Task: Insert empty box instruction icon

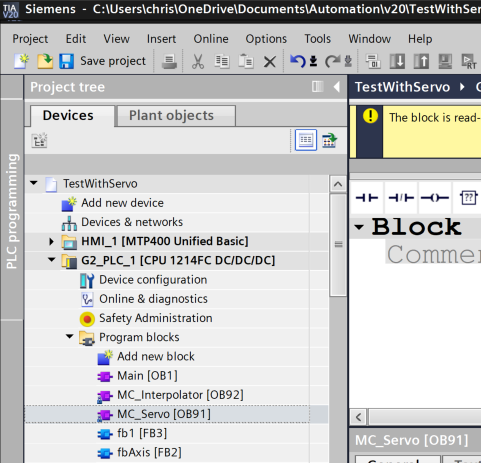Action: pyautogui.click(x=468, y=198)
